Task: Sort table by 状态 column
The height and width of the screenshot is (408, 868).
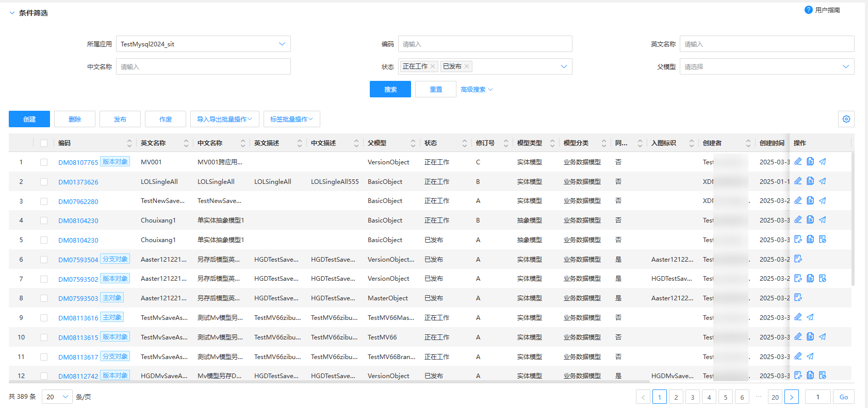Action: coord(465,143)
